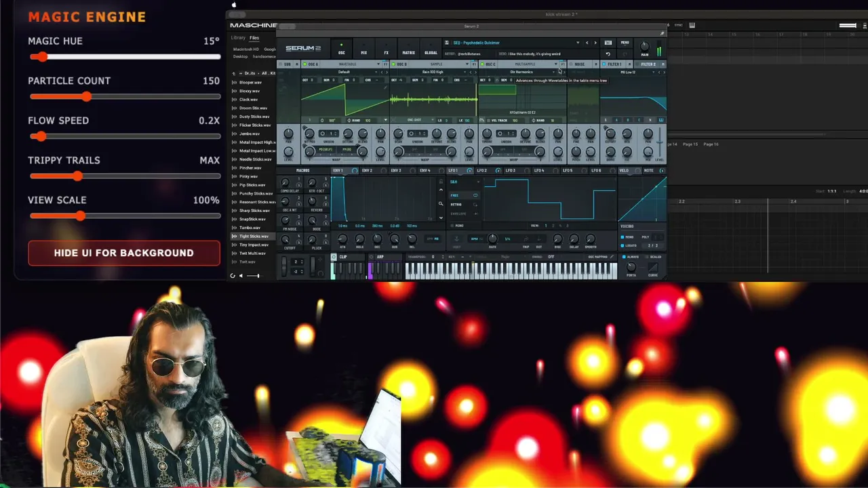This screenshot has width=868, height=488.
Task: Select Library tab in Maschine browser
Action: [x=238, y=38]
